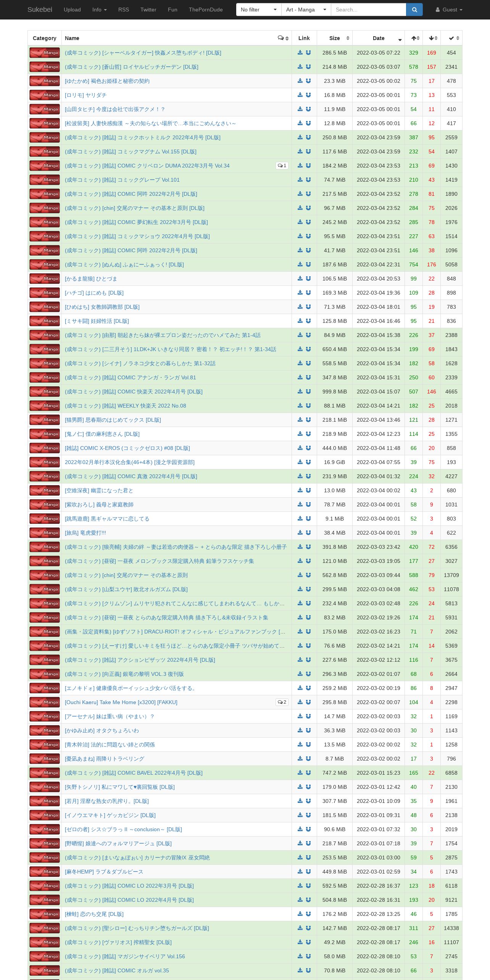This screenshot has height=980, width=490.
Task: Sort by leechers down-arrow column
Action: point(432,38)
